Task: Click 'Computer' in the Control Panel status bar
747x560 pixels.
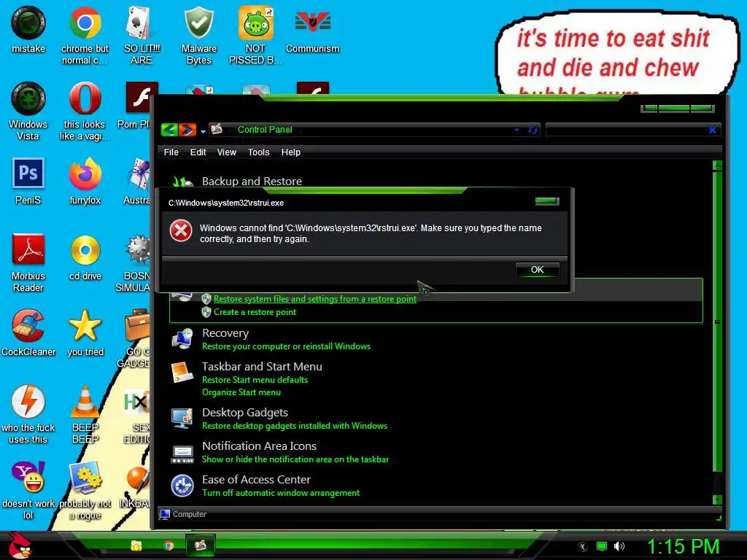Action: (x=189, y=514)
